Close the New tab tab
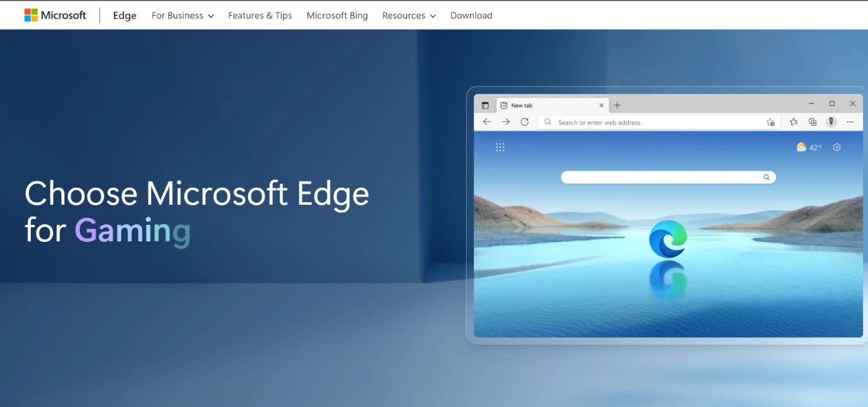The width and height of the screenshot is (868, 407). click(602, 105)
